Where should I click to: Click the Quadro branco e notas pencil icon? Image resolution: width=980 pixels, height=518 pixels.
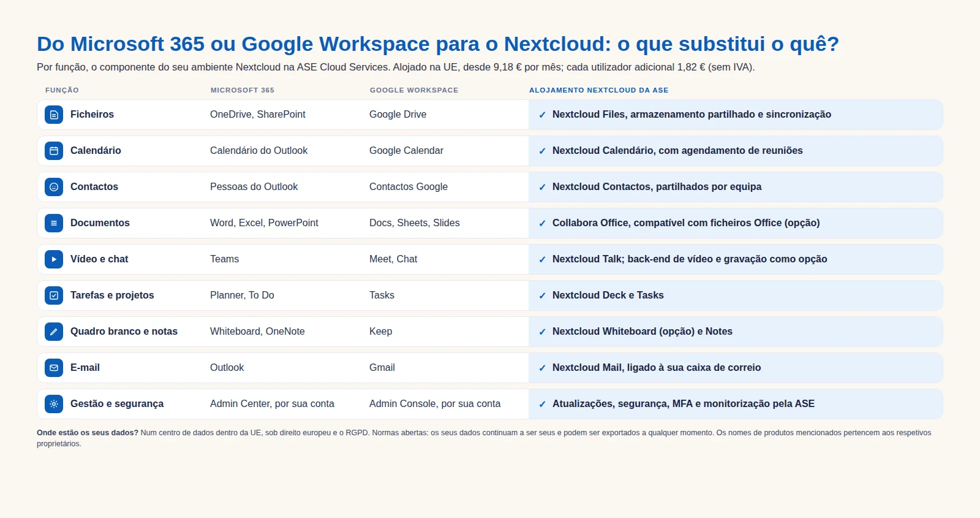click(x=54, y=332)
